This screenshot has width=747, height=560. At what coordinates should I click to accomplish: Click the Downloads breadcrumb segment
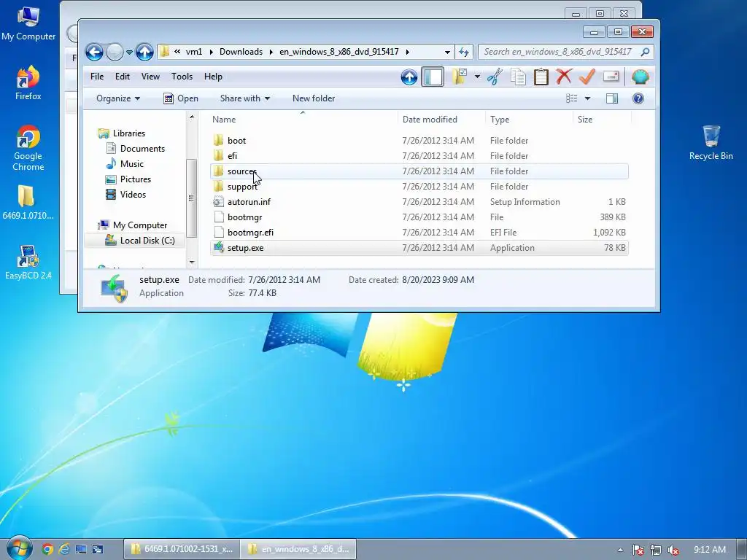(x=241, y=52)
